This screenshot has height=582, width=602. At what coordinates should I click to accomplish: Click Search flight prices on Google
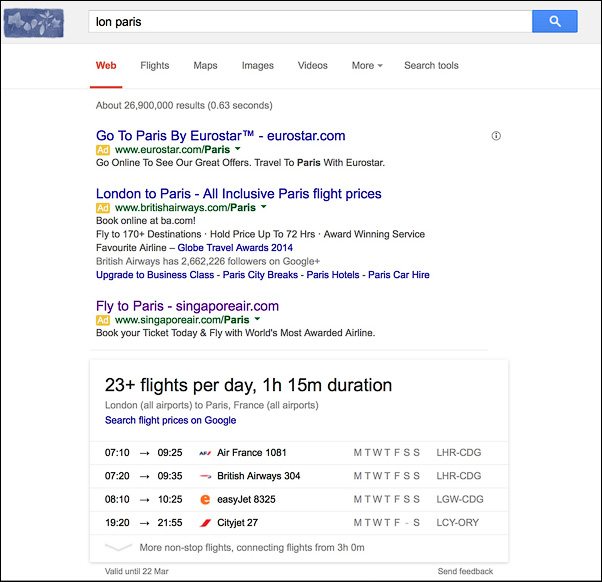coord(170,420)
